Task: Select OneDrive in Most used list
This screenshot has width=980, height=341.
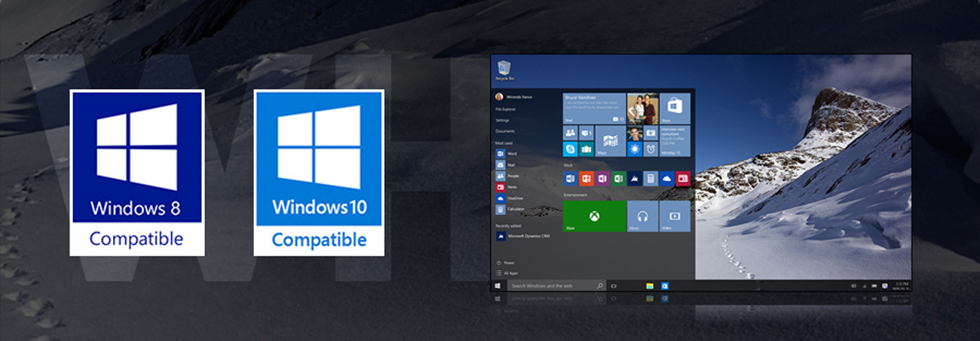Action: tap(515, 198)
